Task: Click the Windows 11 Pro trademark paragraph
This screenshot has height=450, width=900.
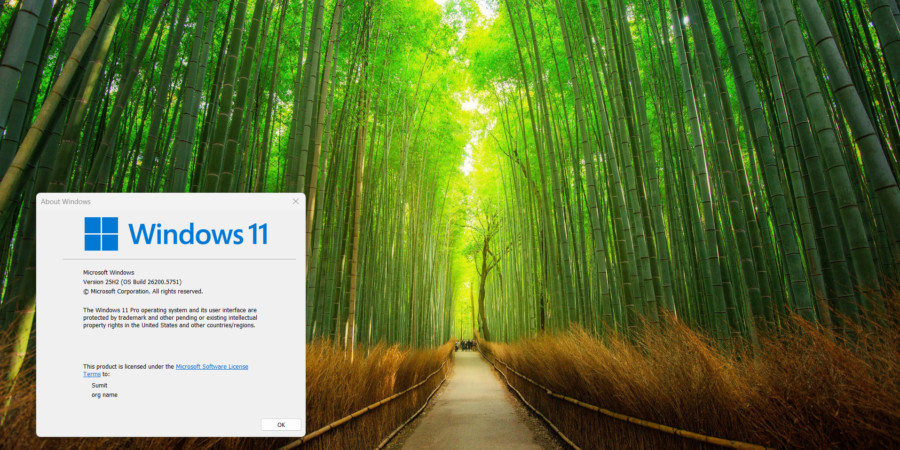Action: point(170,317)
